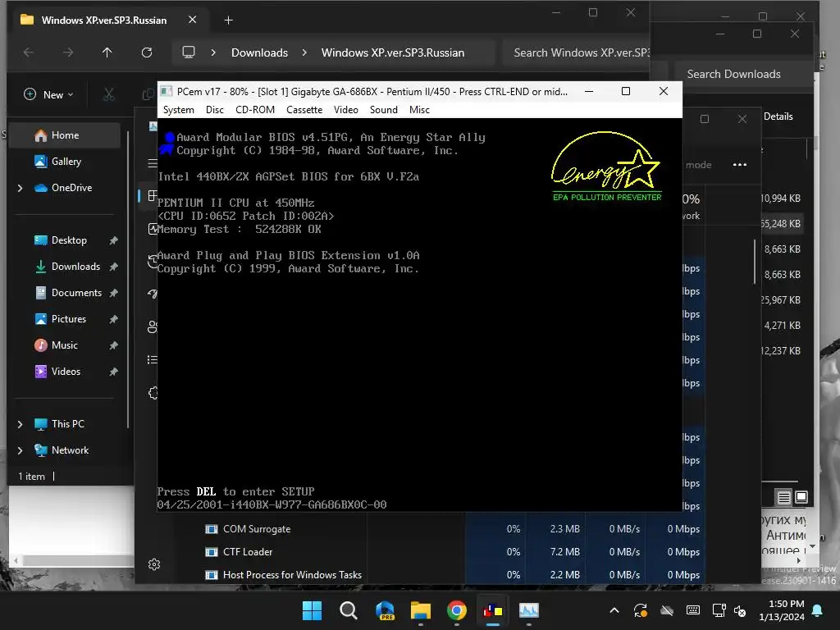Refresh the Explorer folder view

[146, 52]
